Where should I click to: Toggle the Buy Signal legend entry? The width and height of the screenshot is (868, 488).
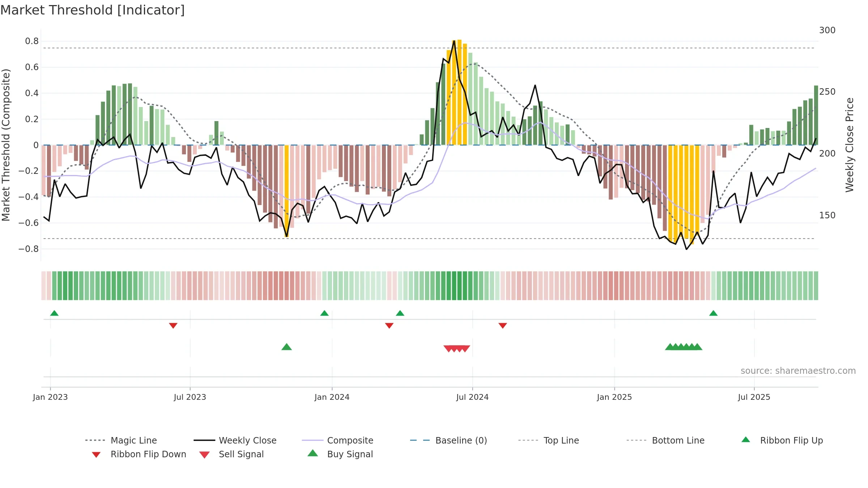click(340, 454)
